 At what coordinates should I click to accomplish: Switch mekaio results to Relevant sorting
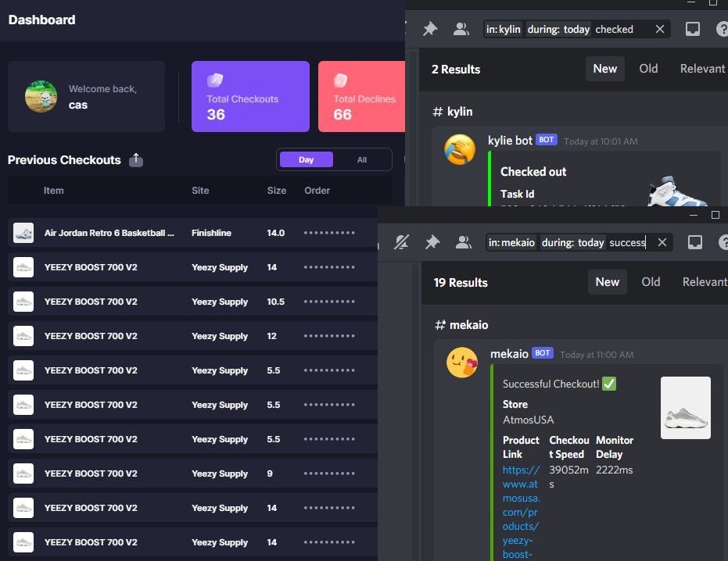[x=705, y=282]
